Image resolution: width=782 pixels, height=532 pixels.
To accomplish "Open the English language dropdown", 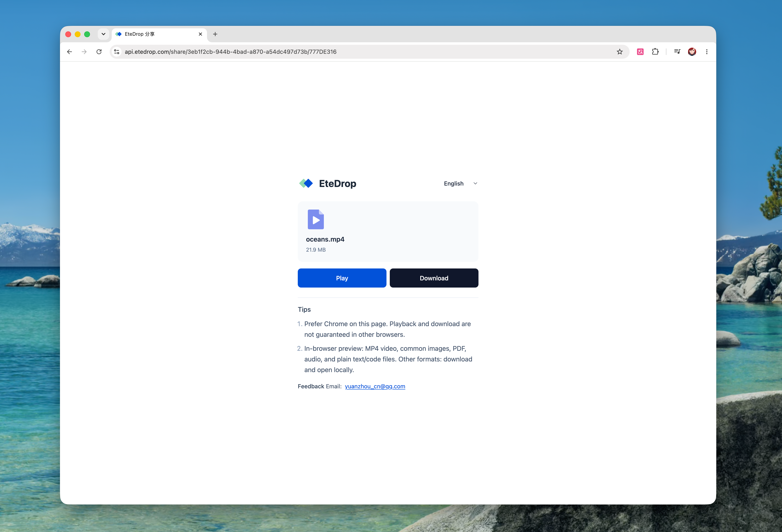I will pos(460,184).
